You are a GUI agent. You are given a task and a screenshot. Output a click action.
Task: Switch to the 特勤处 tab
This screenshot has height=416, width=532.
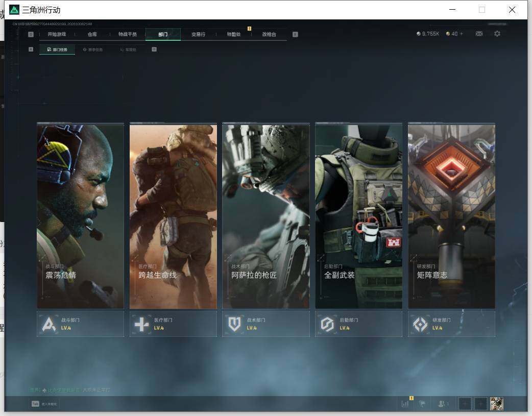[234, 34]
